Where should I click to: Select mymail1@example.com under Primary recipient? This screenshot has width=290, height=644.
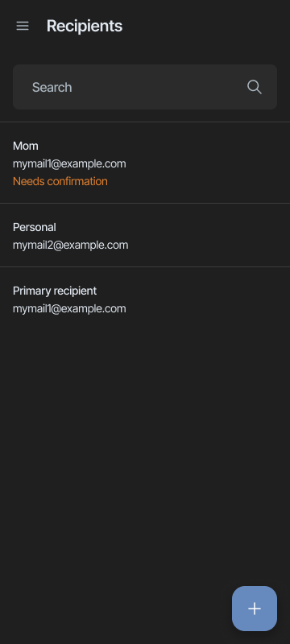point(69,308)
